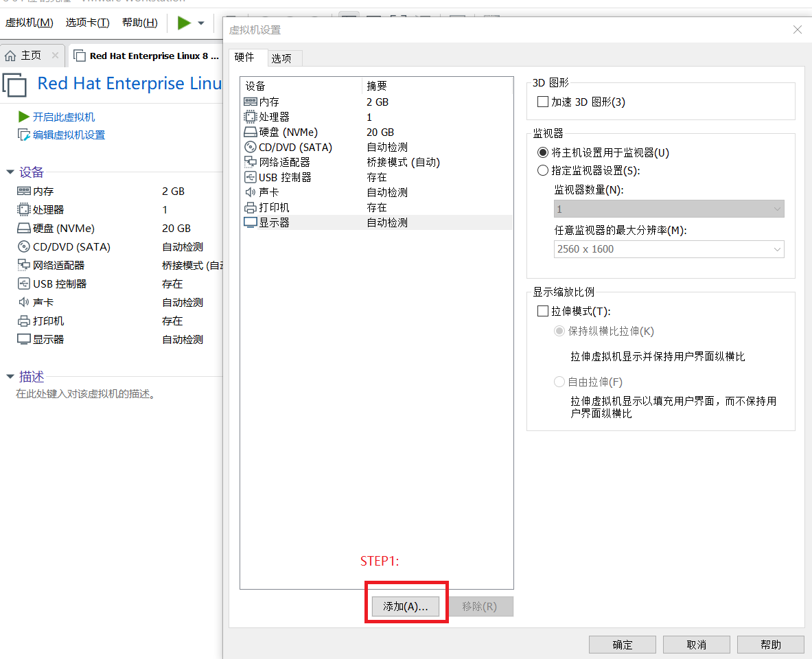Viewport: 812px width, 659px height.
Task: Click the 取消 button
Action: [697, 645]
